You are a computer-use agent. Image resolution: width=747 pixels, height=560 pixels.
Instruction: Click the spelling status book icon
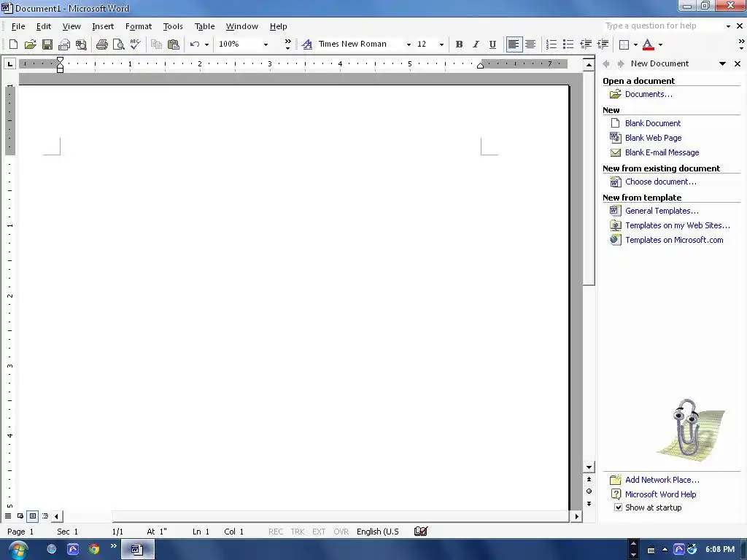(421, 532)
